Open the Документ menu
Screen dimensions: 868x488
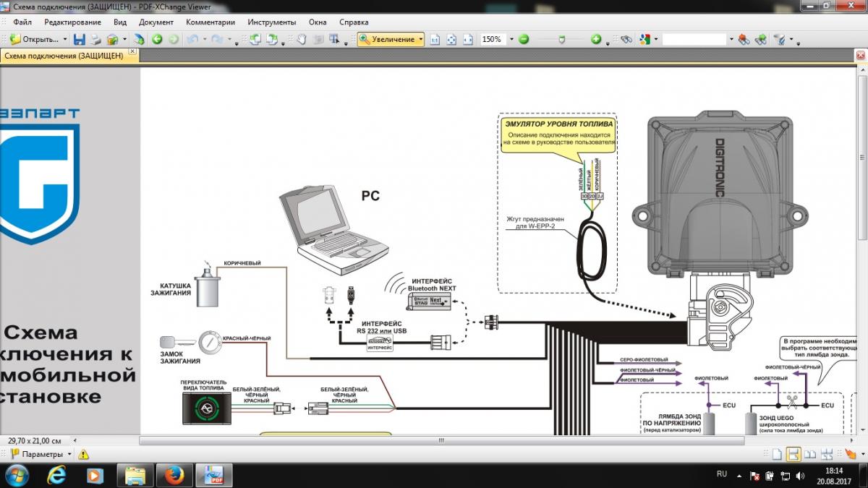(156, 22)
